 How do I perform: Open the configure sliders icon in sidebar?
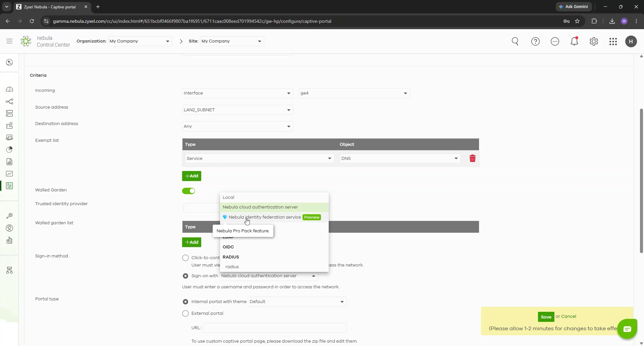(x=9, y=186)
